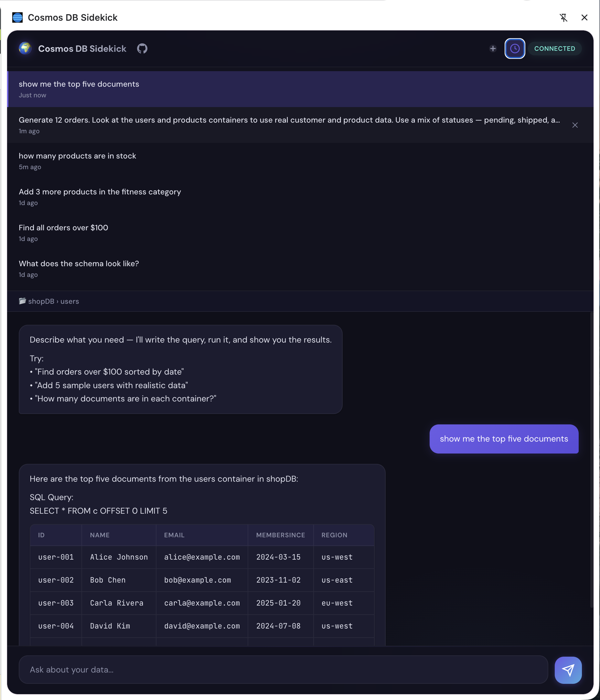Click the chat area vertical scrollbar

(591, 459)
